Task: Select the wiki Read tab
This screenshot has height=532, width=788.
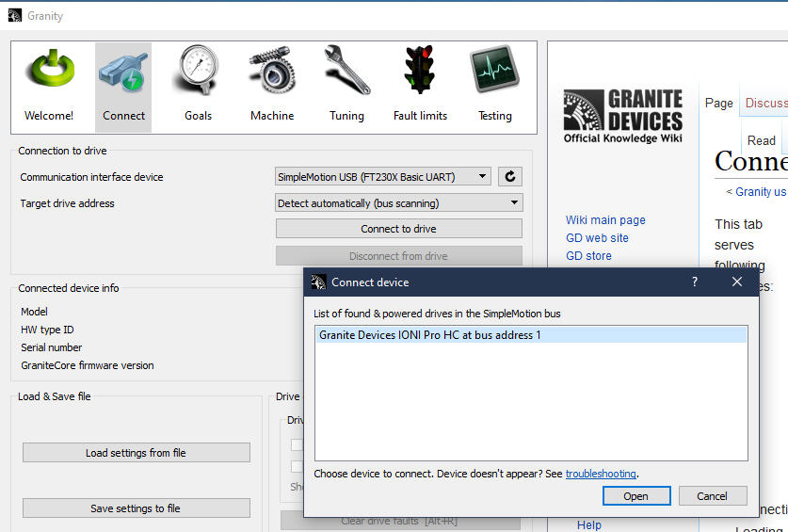Action: tap(761, 140)
